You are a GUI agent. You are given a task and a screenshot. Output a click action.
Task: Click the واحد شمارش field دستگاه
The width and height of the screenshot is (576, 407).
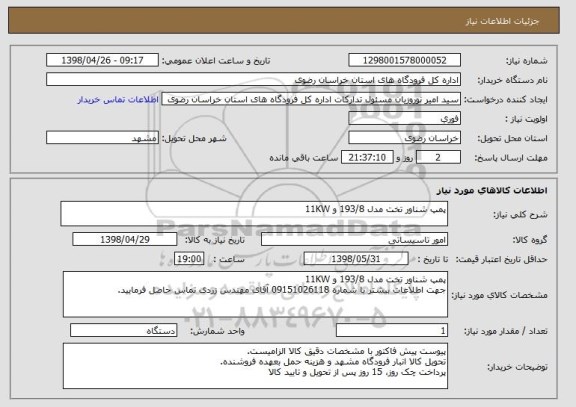(x=124, y=331)
